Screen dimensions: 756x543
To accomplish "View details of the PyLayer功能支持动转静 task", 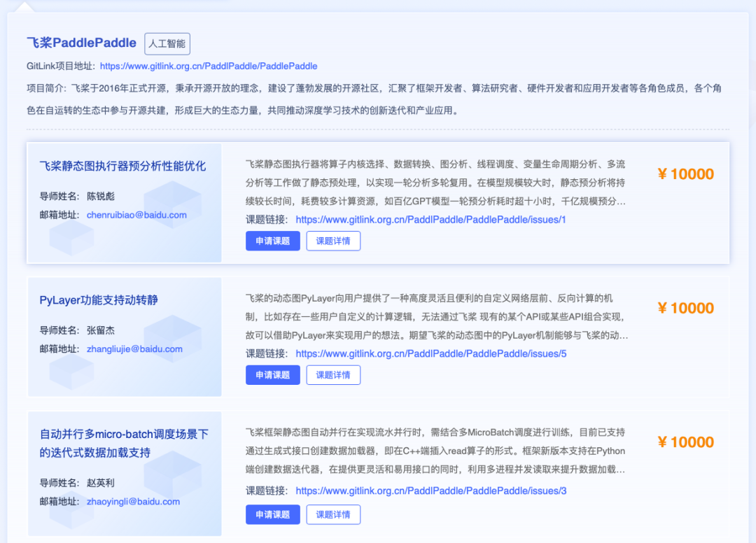I will (x=333, y=375).
